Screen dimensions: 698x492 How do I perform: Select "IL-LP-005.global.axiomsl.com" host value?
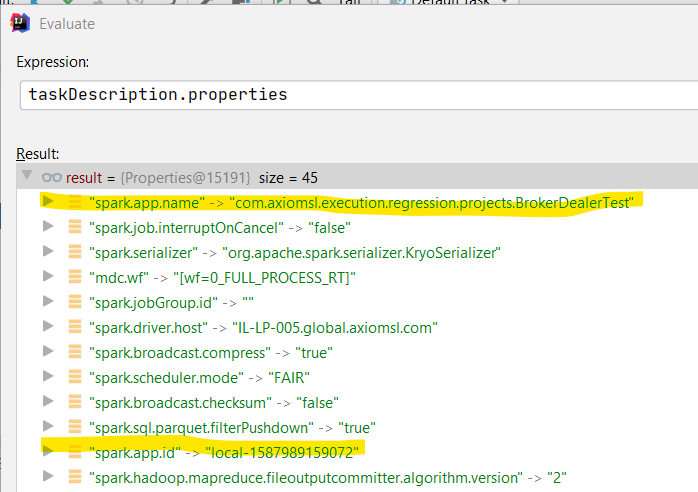[x=335, y=328]
